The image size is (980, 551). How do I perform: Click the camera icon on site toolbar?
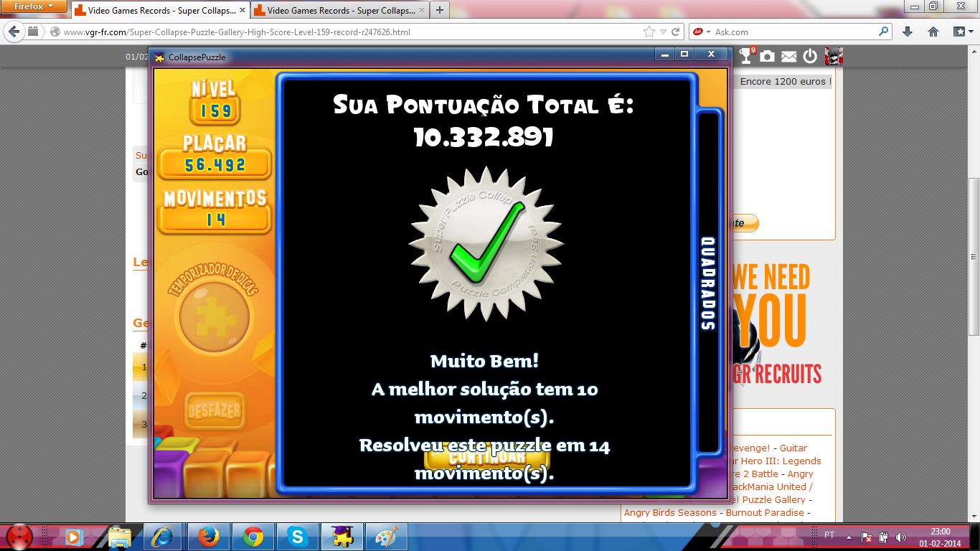point(768,56)
